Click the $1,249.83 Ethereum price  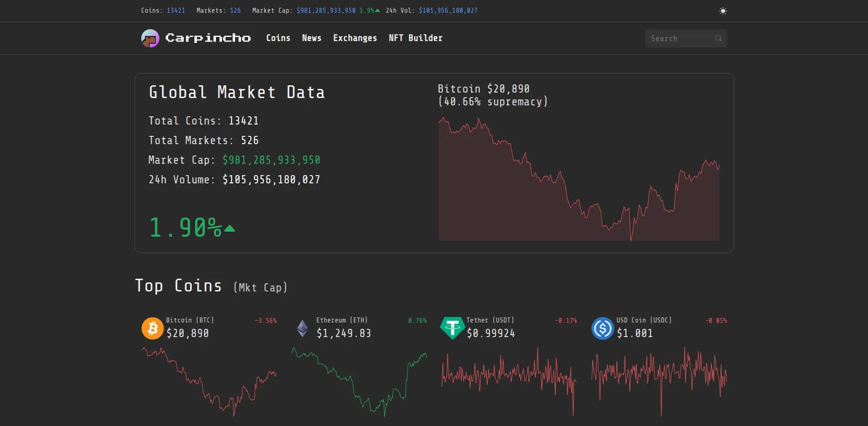pos(344,333)
